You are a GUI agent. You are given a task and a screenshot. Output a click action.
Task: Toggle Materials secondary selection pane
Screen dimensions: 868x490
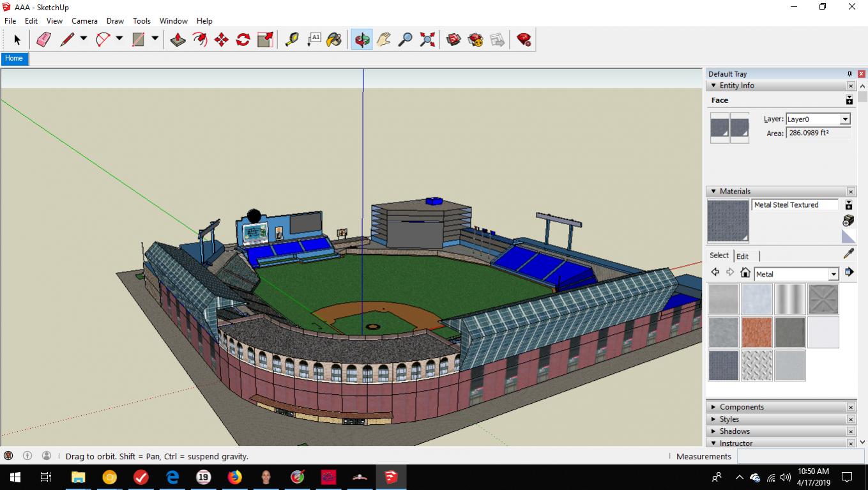coord(849,205)
